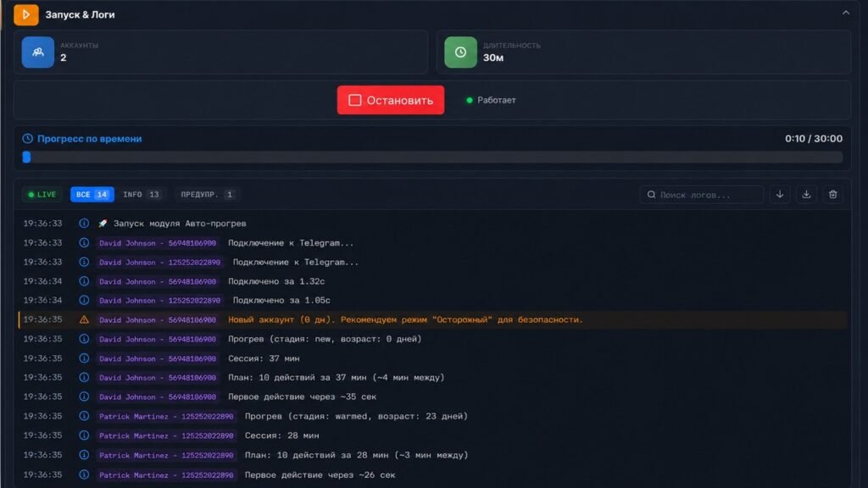The image size is (868, 488).
Task: Click the orange play icon beside Запуск & Логи
Action: coord(26,14)
